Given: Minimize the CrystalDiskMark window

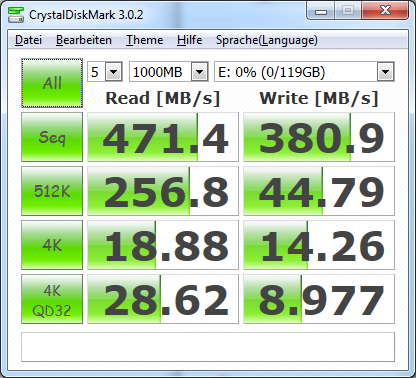Looking at the screenshot, I should [321, 11].
